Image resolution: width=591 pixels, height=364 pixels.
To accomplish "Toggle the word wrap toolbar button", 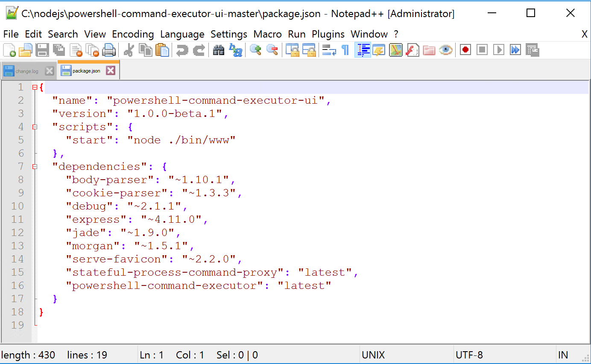I will tap(329, 50).
